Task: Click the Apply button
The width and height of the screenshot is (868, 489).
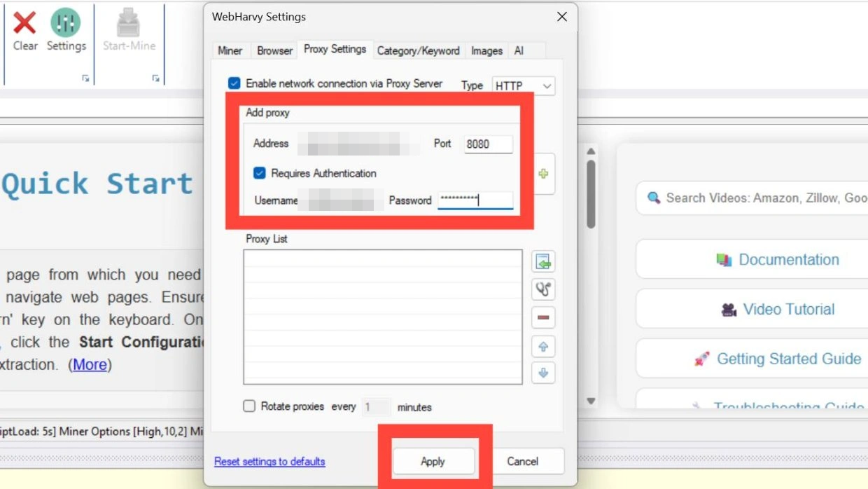Action: (x=433, y=461)
